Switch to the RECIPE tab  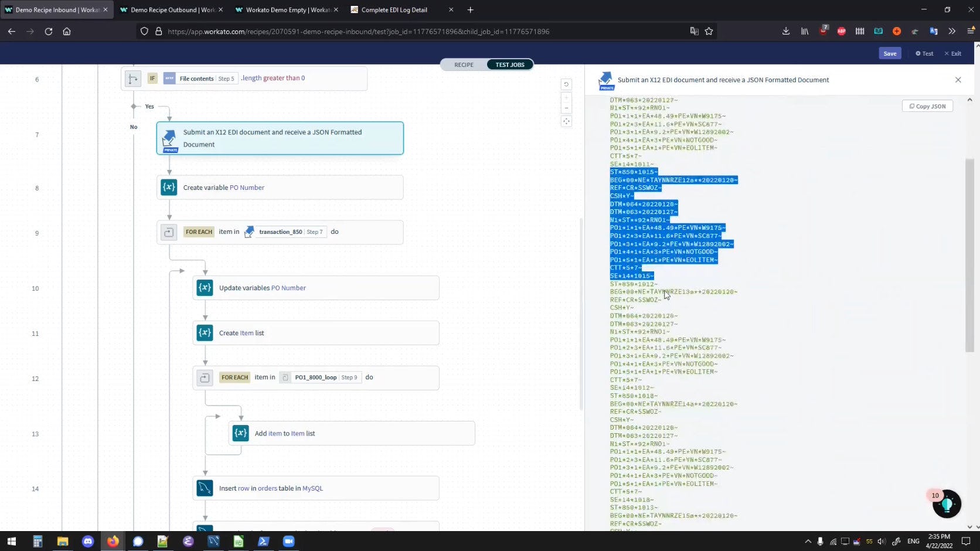tap(464, 64)
